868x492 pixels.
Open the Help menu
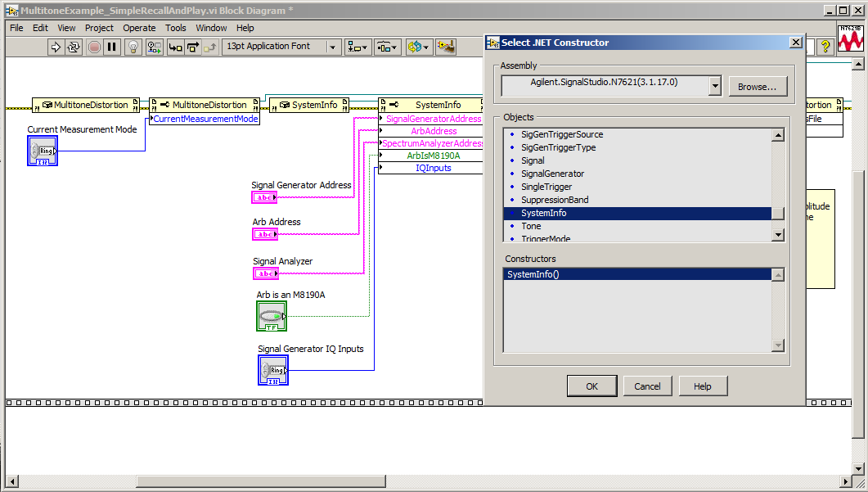[245, 28]
